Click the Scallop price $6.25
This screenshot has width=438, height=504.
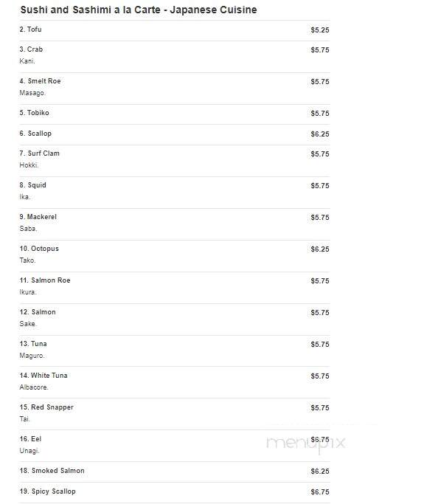[320, 134]
